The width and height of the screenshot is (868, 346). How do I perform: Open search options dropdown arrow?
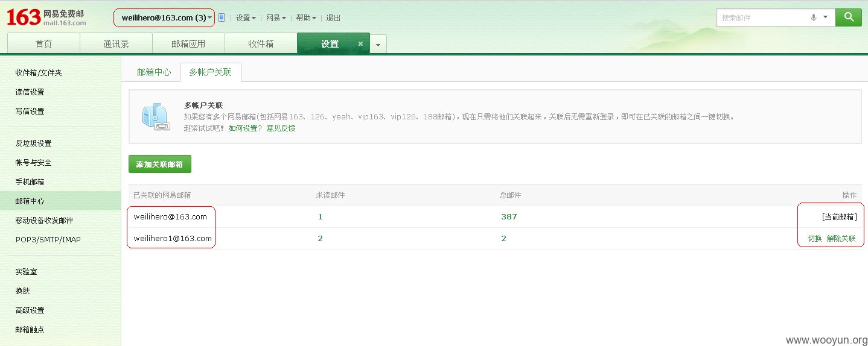pos(826,17)
